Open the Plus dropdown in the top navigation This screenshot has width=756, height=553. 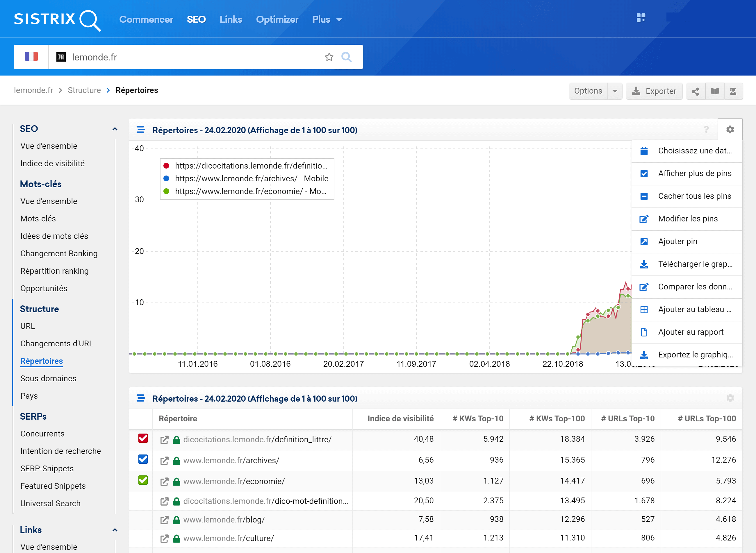327,19
